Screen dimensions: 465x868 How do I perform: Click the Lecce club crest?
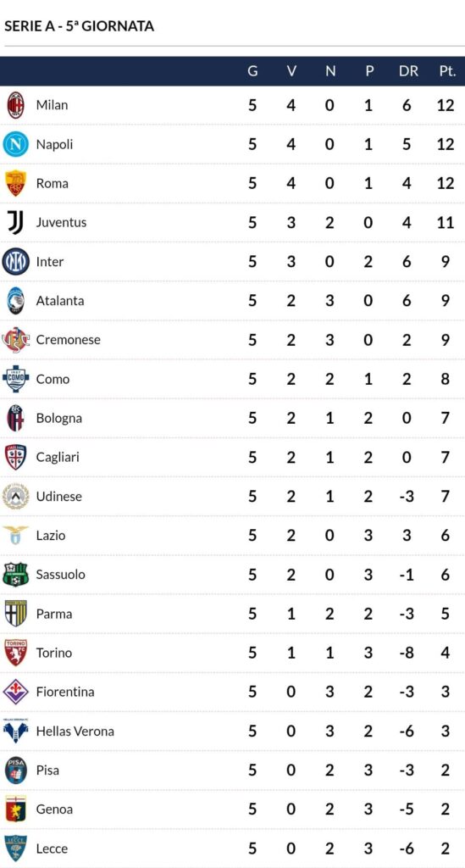pos(15,848)
